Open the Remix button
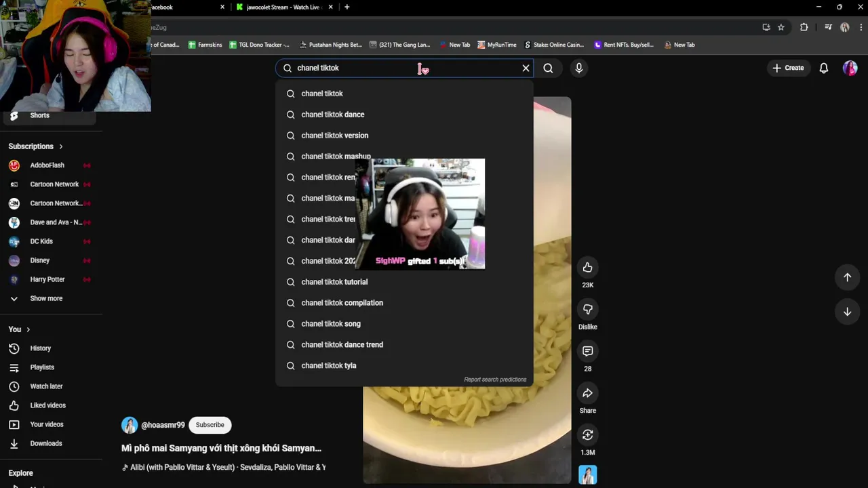 click(587, 435)
